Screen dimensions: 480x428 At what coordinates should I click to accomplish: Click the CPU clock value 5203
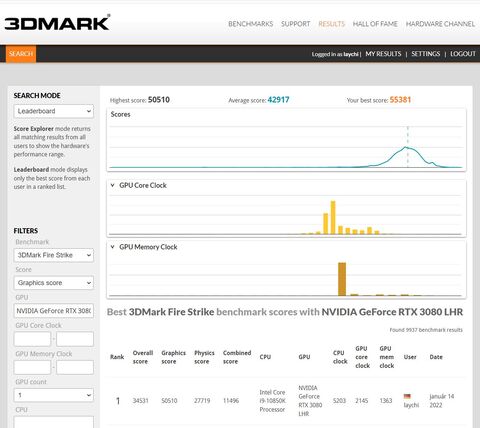[x=339, y=401]
